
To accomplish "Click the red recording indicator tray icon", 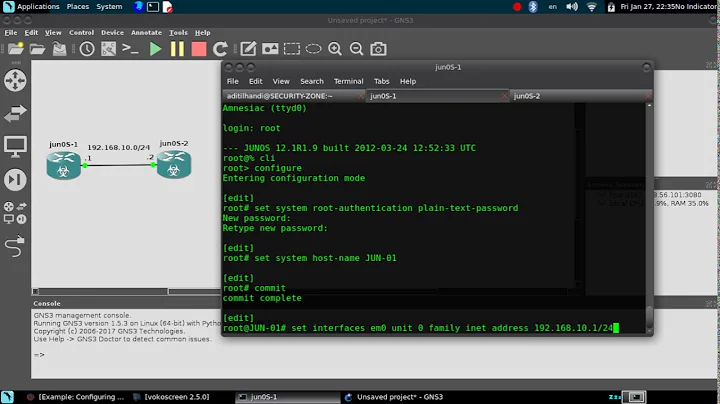I will click(x=517, y=6).
